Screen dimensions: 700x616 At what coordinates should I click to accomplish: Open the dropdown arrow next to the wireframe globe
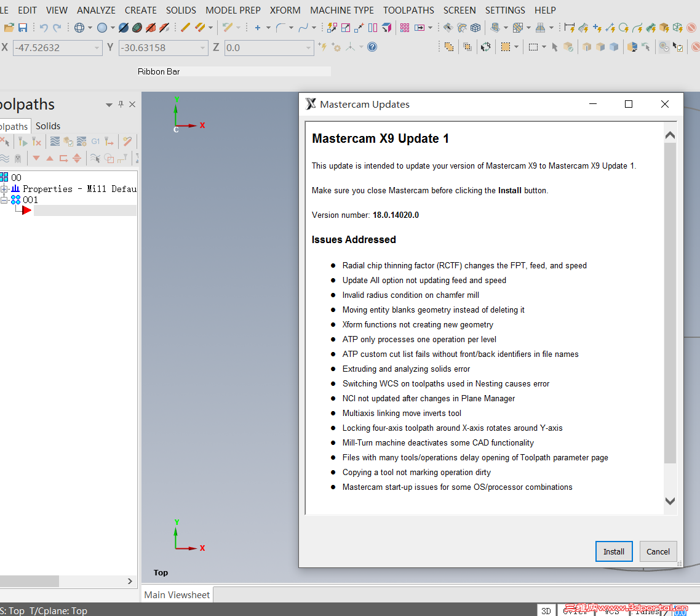90,28
